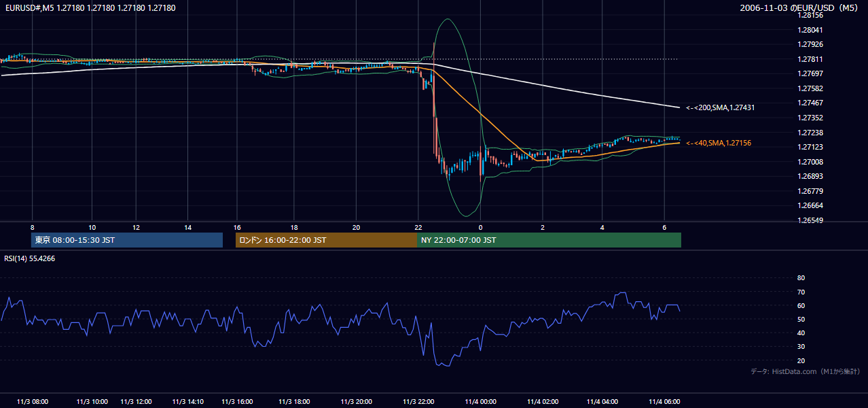Click RSI level 80 on the scale

[801, 278]
